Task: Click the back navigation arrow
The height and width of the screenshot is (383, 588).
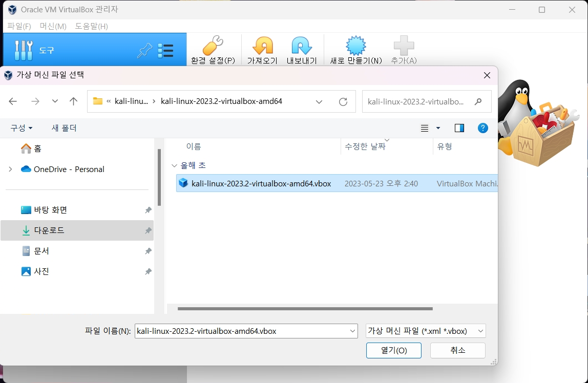Action: (x=13, y=101)
